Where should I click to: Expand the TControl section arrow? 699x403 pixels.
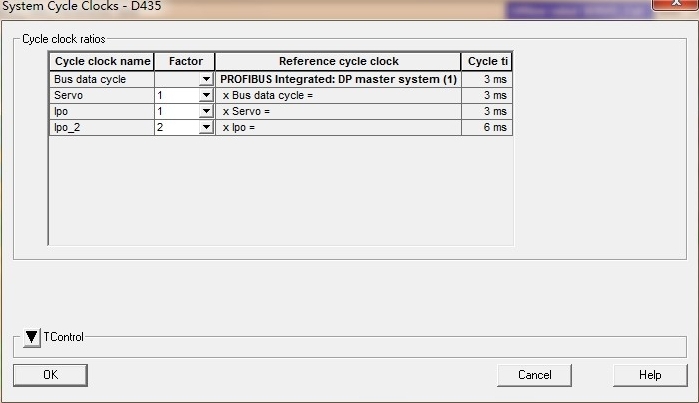(32, 338)
